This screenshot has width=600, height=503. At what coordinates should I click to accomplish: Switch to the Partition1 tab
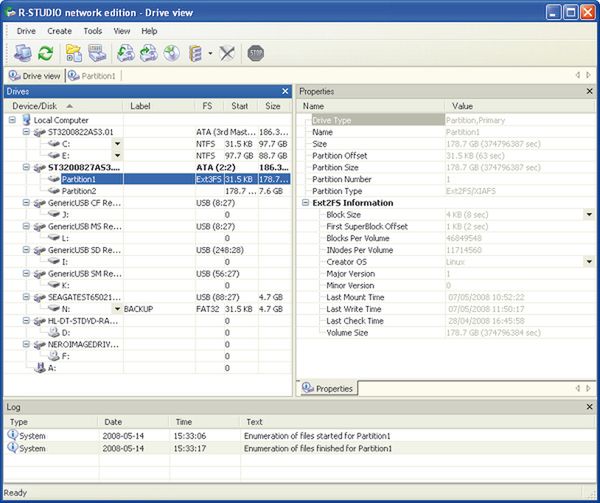[x=92, y=76]
